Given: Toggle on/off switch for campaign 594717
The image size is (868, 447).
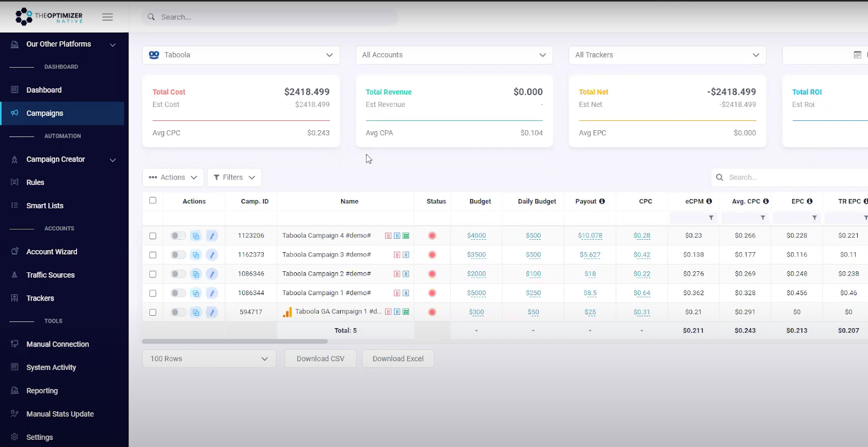Looking at the screenshot, I should click(178, 312).
